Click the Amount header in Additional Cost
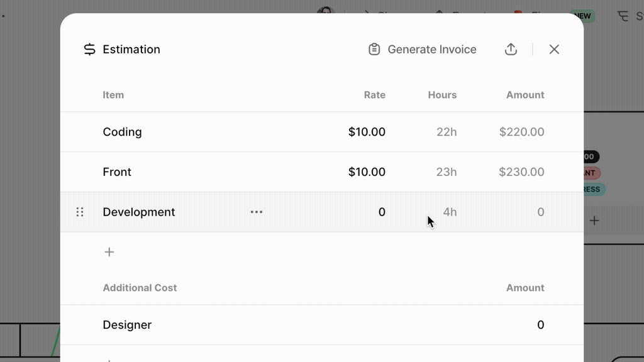The height and width of the screenshot is (362, 644). (x=525, y=288)
